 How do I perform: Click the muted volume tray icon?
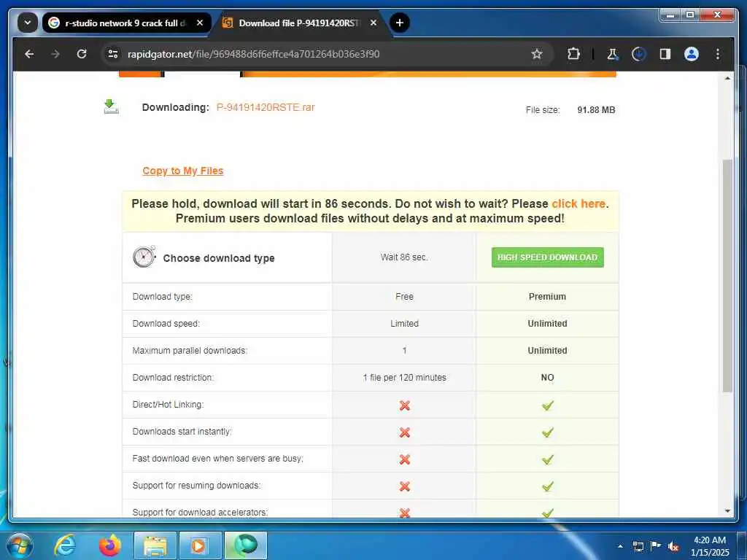[x=673, y=546]
